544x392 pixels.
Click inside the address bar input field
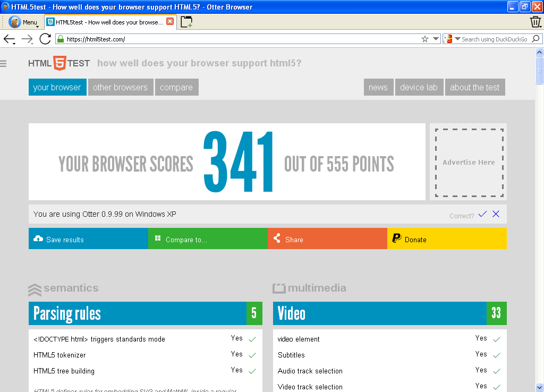(212, 38)
